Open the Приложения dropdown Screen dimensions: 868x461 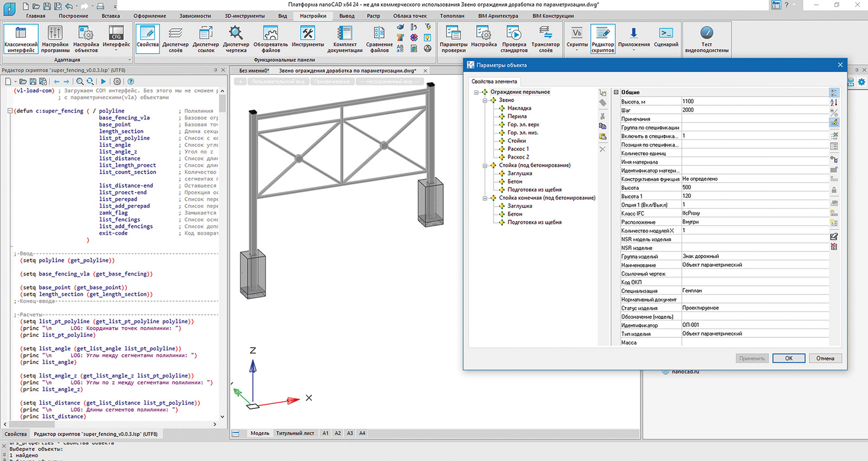pyautogui.click(x=634, y=39)
